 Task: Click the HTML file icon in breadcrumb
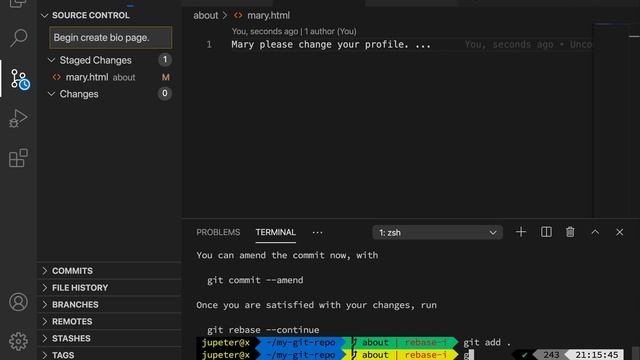click(x=238, y=16)
